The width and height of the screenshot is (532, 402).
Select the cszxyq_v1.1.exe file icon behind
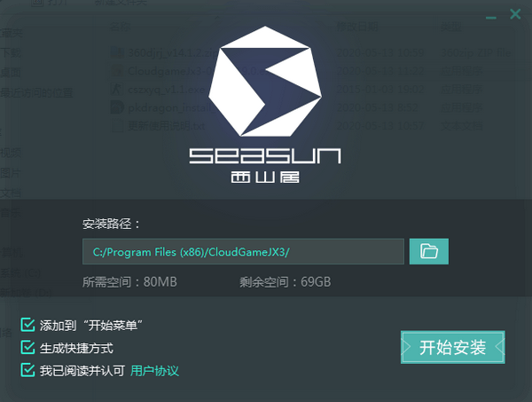(117, 89)
